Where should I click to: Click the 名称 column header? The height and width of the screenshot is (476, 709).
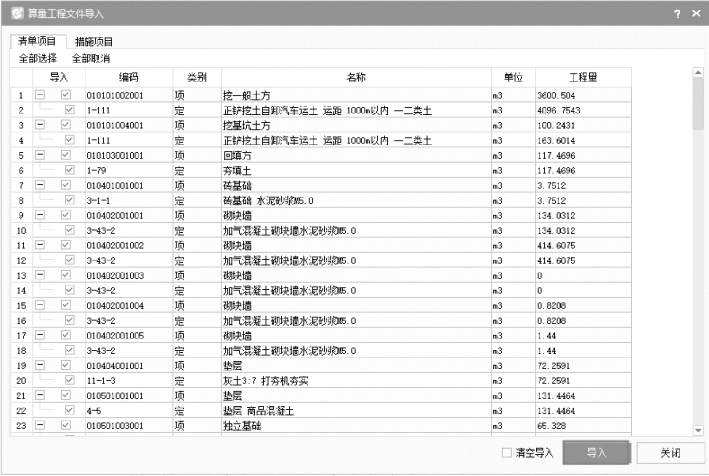(x=356, y=77)
